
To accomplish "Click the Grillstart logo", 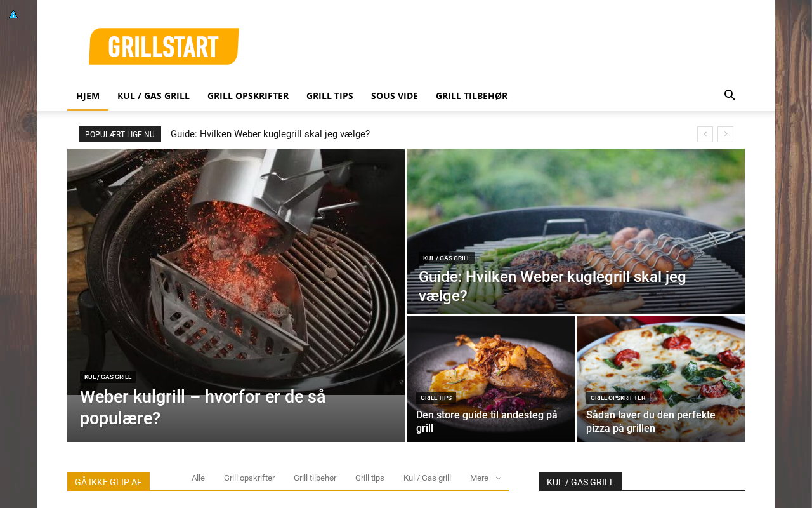I will click(x=164, y=46).
